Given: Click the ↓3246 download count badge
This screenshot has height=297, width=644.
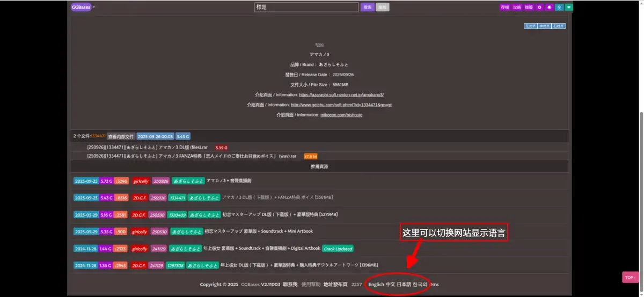Looking at the screenshot, I should click(121, 181).
